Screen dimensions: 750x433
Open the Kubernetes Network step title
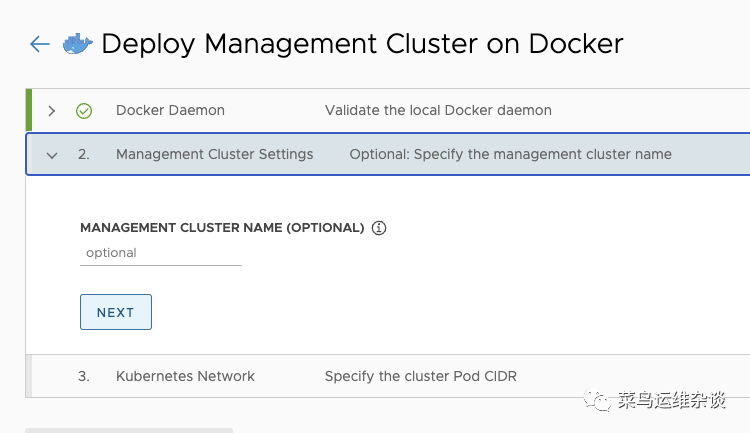click(x=185, y=377)
